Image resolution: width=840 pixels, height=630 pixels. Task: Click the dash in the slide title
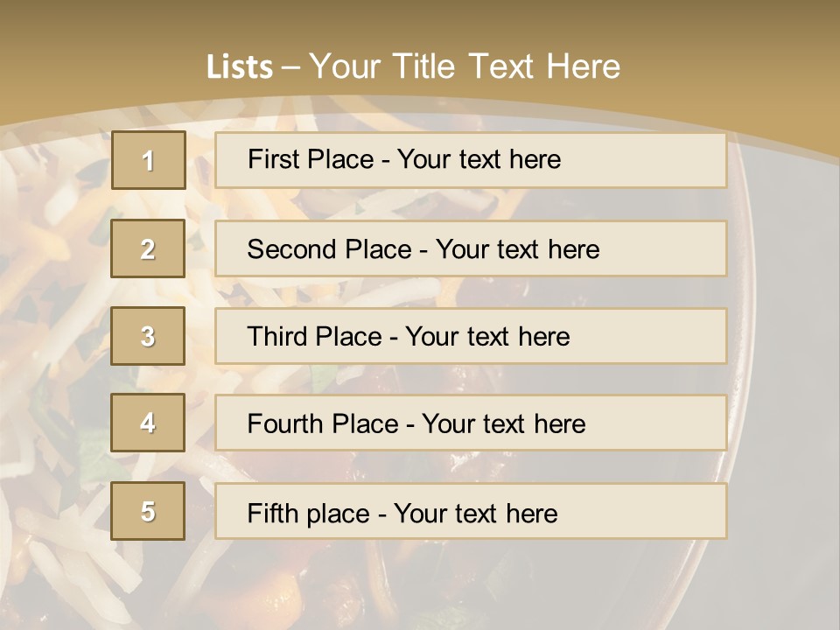click(291, 67)
